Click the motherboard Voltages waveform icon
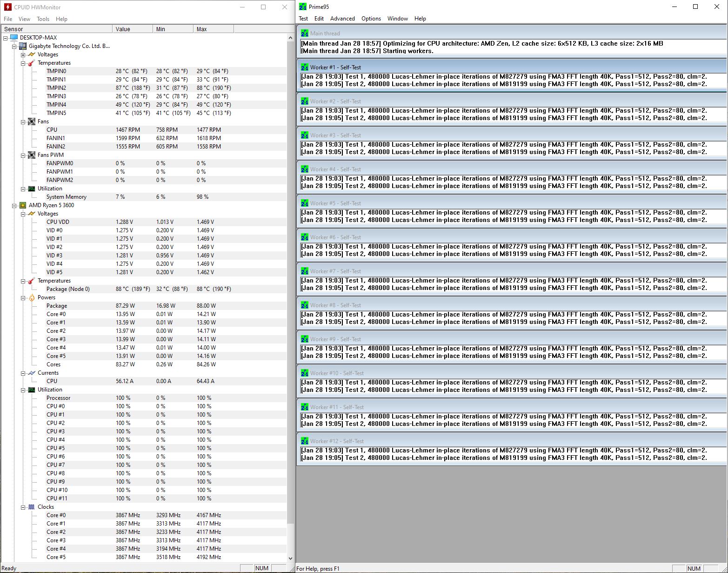This screenshot has height=573, width=728. pos(32,54)
